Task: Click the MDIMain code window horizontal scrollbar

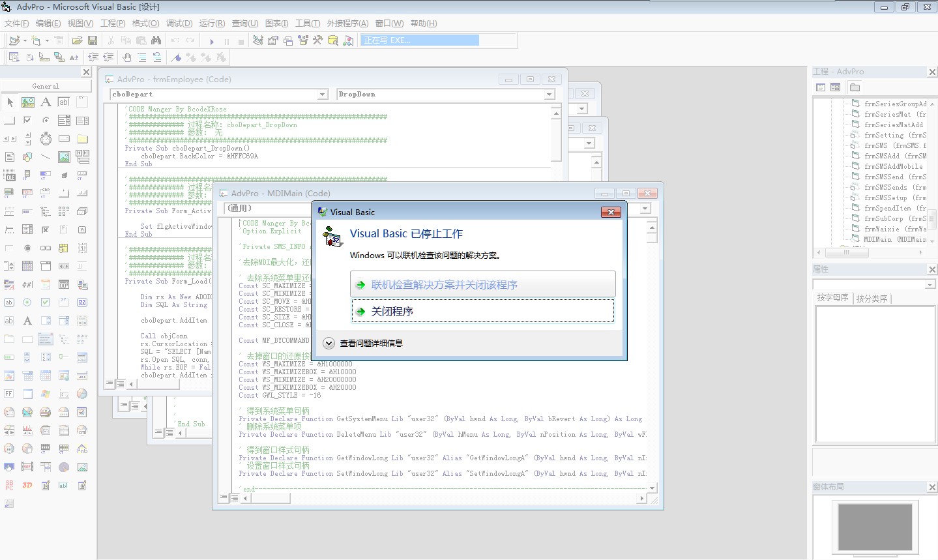Action: (443, 498)
